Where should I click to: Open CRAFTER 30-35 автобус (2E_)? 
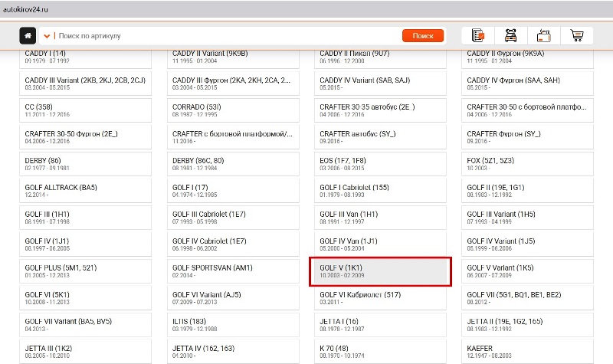380,110
